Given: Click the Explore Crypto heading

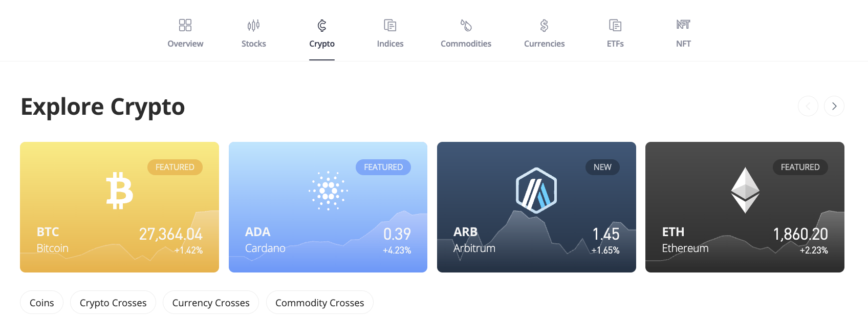Looking at the screenshot, I should click(x=103, y=107).
